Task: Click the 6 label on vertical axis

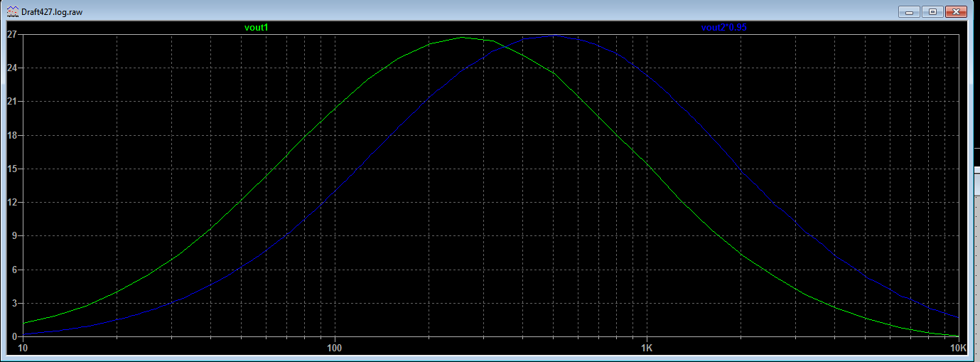Action: point(14,269)
